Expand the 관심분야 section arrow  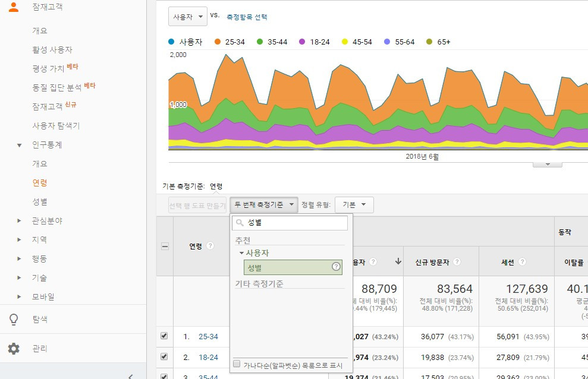pos(19,220)
